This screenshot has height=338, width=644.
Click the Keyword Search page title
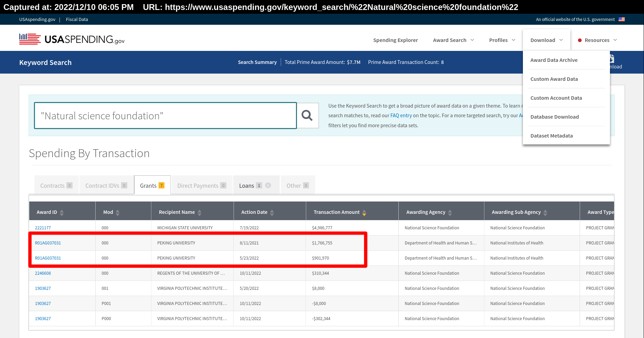coord(45,63)
